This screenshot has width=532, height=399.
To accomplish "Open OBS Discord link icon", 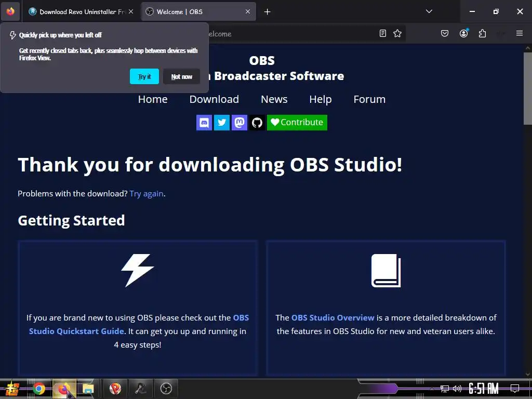I will tap(204, 123).
